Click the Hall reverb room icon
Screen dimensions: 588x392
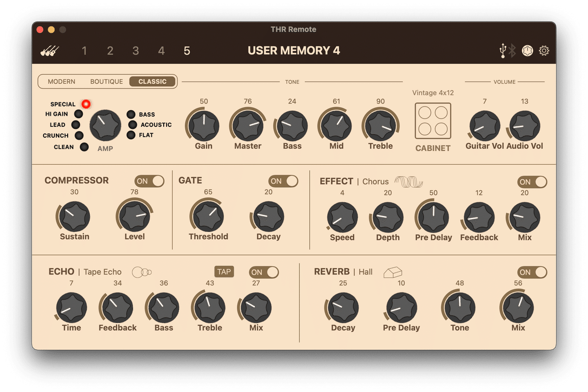pyautogui.click(x=393, y=271)
